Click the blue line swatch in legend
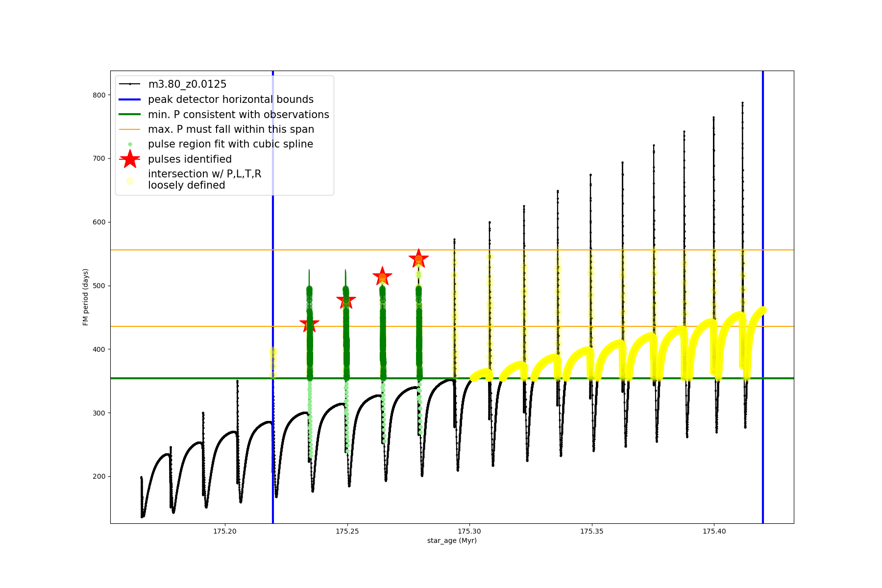882x588 pixels. pos(130,99)
